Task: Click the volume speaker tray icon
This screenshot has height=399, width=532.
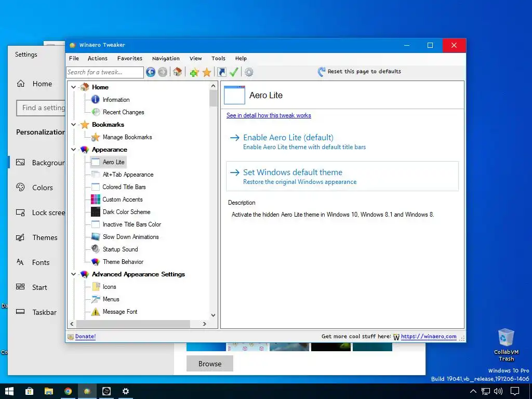Action: pyautogui.click(x=498, y=391)
